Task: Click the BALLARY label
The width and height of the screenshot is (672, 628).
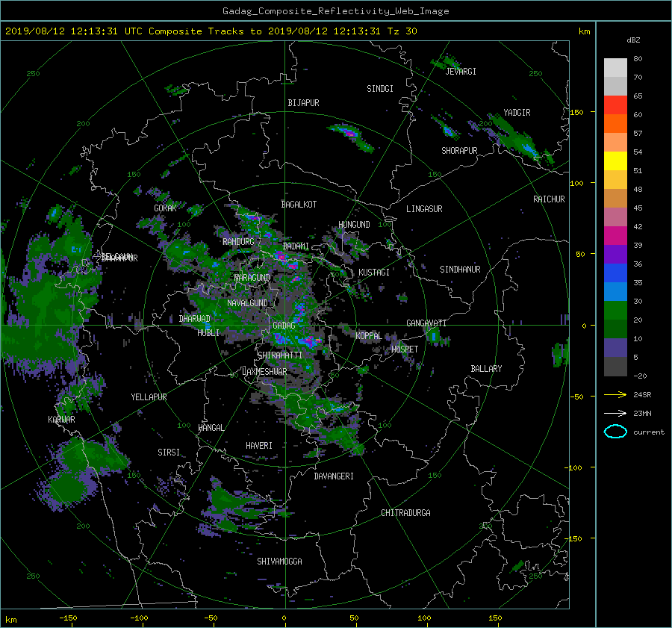Action: point(486,369)
